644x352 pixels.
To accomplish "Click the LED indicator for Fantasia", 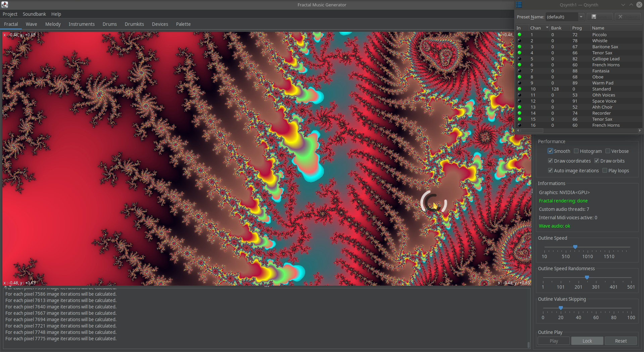I will (x=520, y=71).
